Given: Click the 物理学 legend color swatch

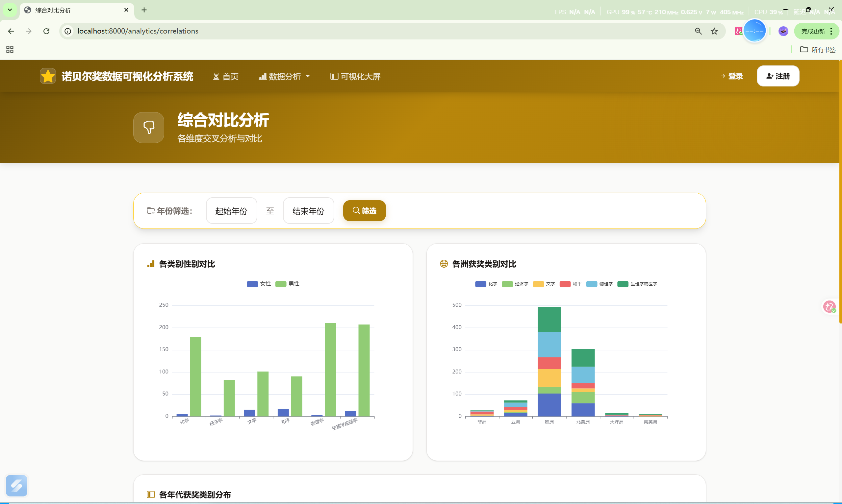Looking at the screenshot, I should coord(592,284).
